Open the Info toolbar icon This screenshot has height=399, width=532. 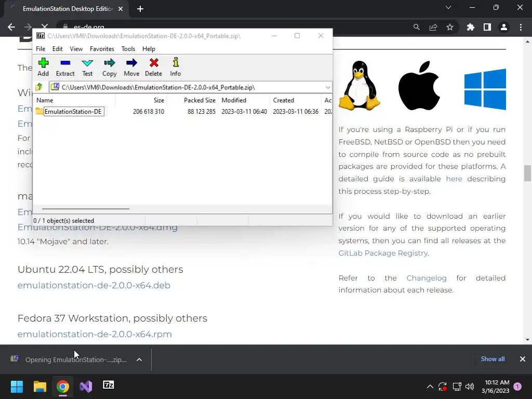click(x=176, y=67)
